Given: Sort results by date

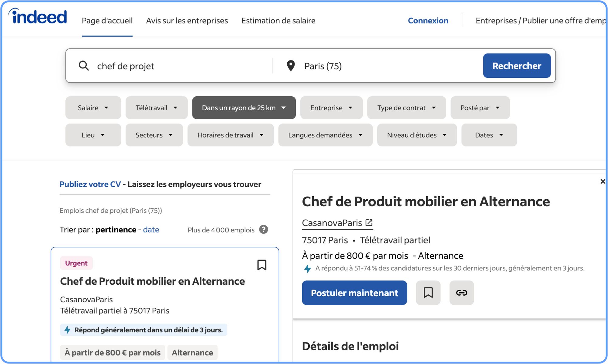Looking at the screenshot, I should [x=151, y=229].
